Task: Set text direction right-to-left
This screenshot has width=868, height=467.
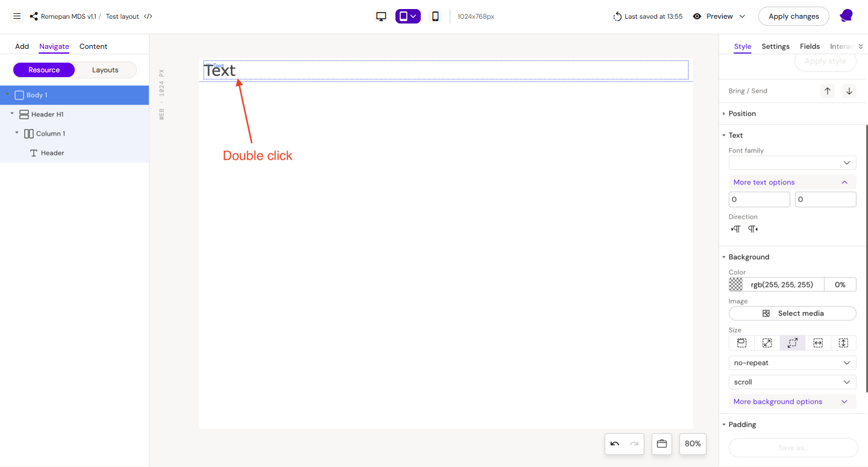Action: point(753,229)
